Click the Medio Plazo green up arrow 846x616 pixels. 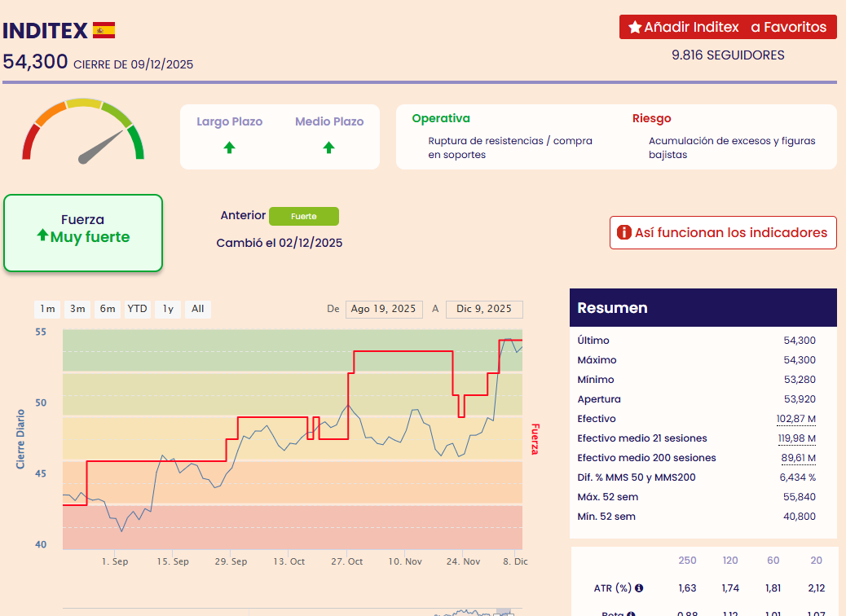coord(328,147)
